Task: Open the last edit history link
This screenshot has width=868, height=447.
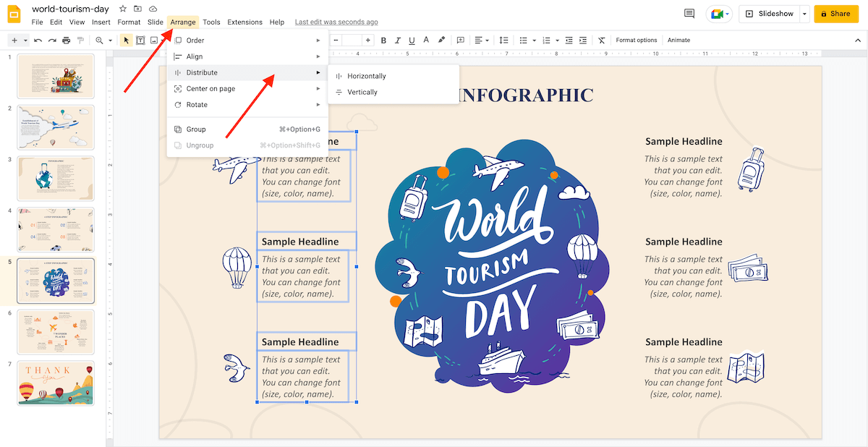Action: pyautogui.click(x=336, y=22)
